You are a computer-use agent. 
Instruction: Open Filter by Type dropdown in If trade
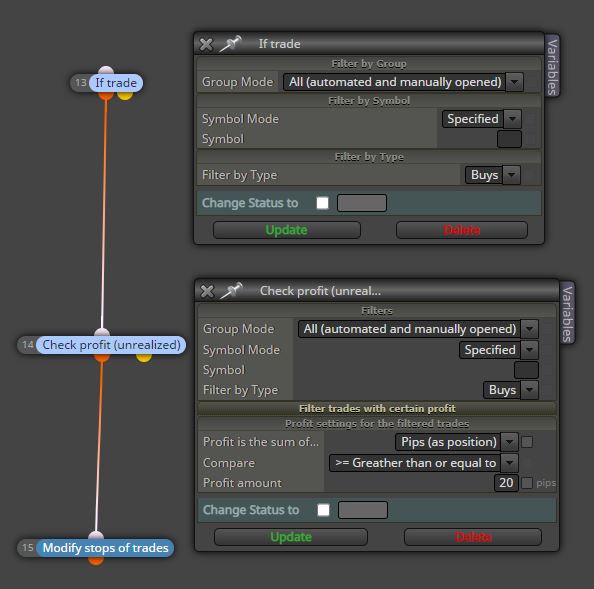click(x=493, y=175)
